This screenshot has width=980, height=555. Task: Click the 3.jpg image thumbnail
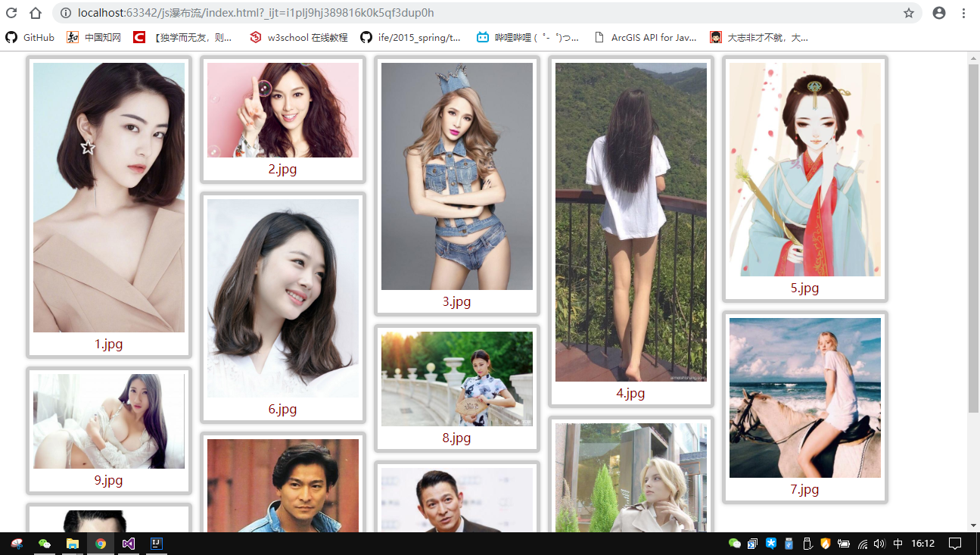457,176
